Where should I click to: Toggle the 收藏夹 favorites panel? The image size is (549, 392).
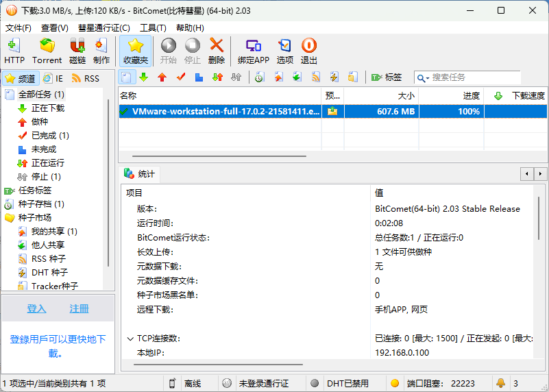point(136,51)
